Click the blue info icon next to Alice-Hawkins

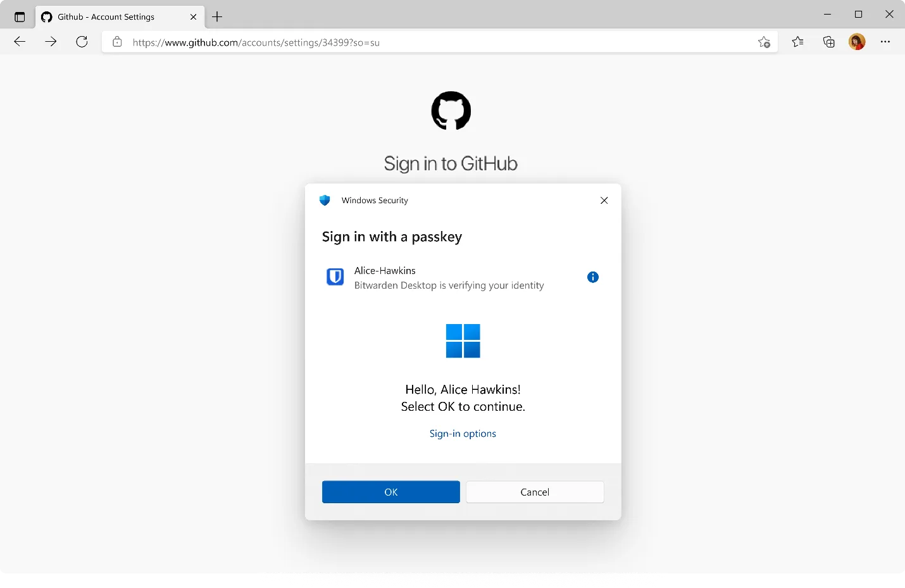click(x=592, y=277)
